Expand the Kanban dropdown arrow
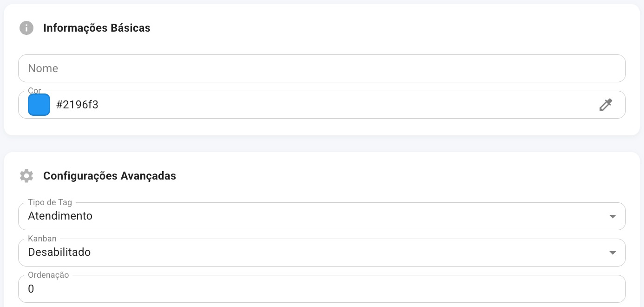 (x=612, y=253)
